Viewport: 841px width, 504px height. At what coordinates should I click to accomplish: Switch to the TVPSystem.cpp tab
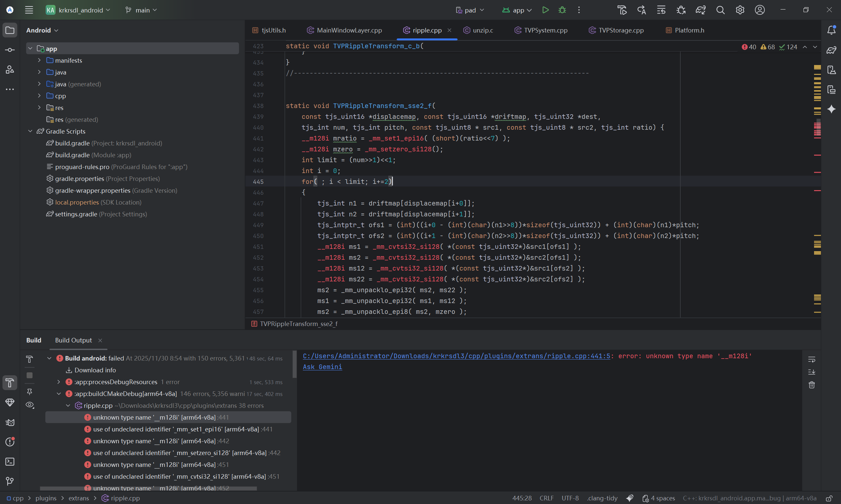[545, 30]
